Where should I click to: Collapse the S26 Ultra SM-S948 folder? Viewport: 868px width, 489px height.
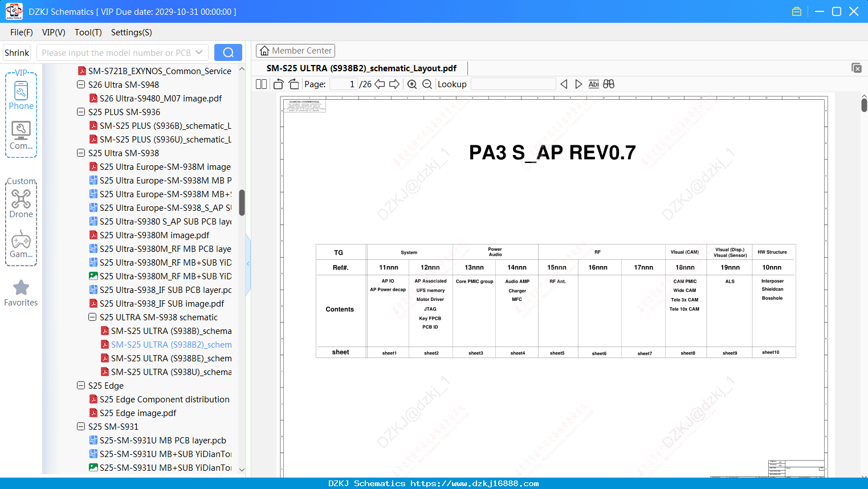pos(81,85)
